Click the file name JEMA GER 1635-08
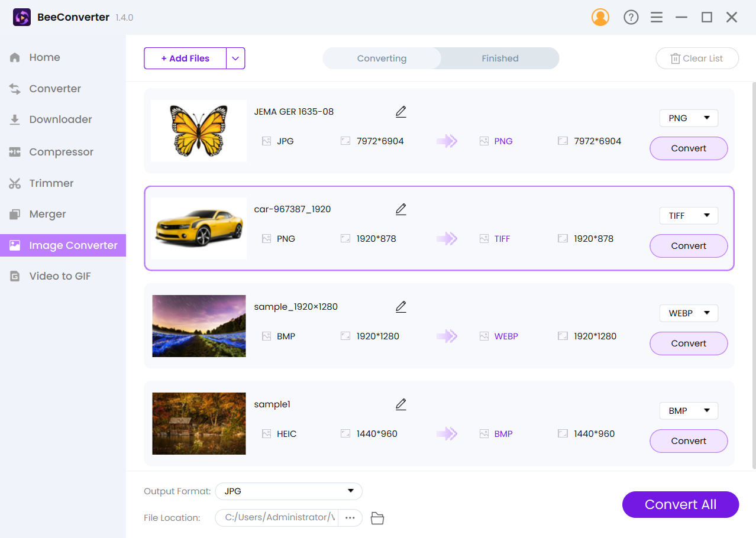Image resolution: width=756 pixels, height=538 pixels. pyautogui.click(x=294, y=112)
